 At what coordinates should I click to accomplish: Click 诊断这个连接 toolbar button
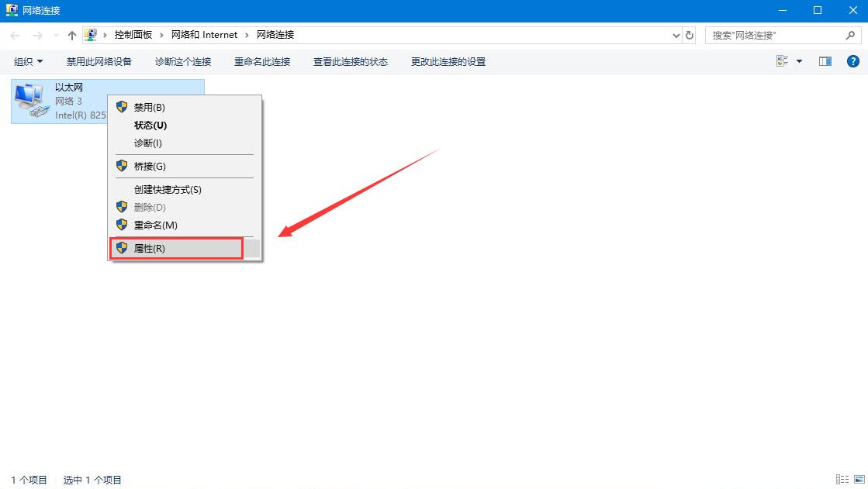183,61
